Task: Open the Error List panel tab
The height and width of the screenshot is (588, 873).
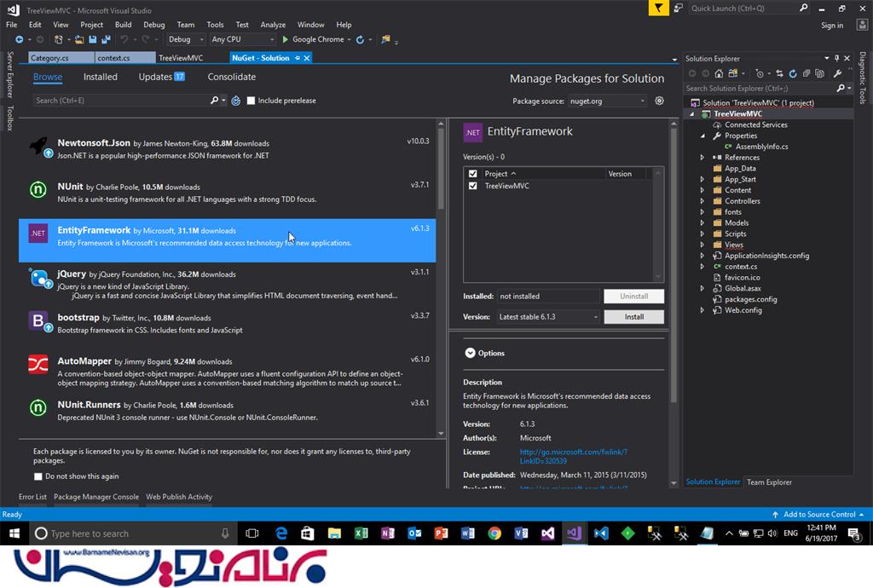Action: pyautogui.click(x=33, y=497)
